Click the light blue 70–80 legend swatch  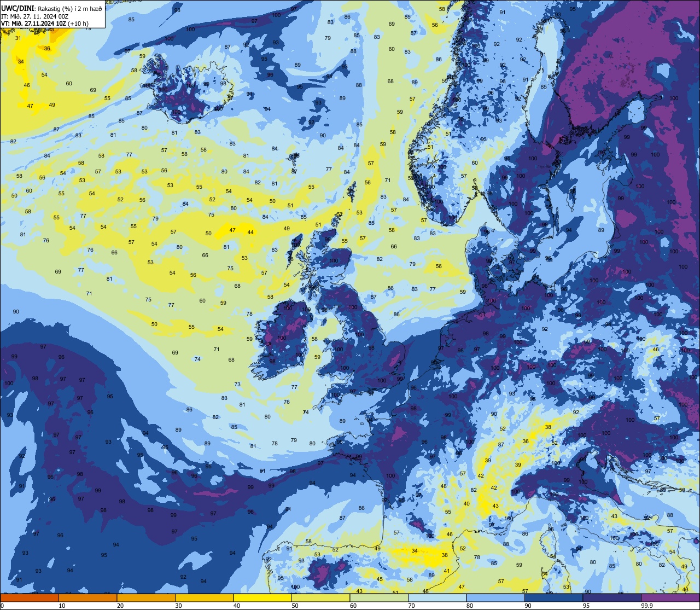coord(437,597)
